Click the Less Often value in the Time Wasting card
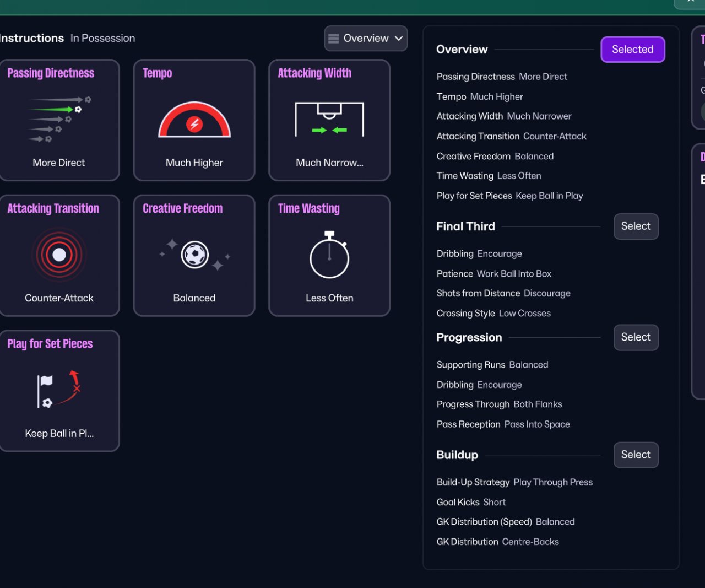The image size is (705, 588). (x=329, y=298)
